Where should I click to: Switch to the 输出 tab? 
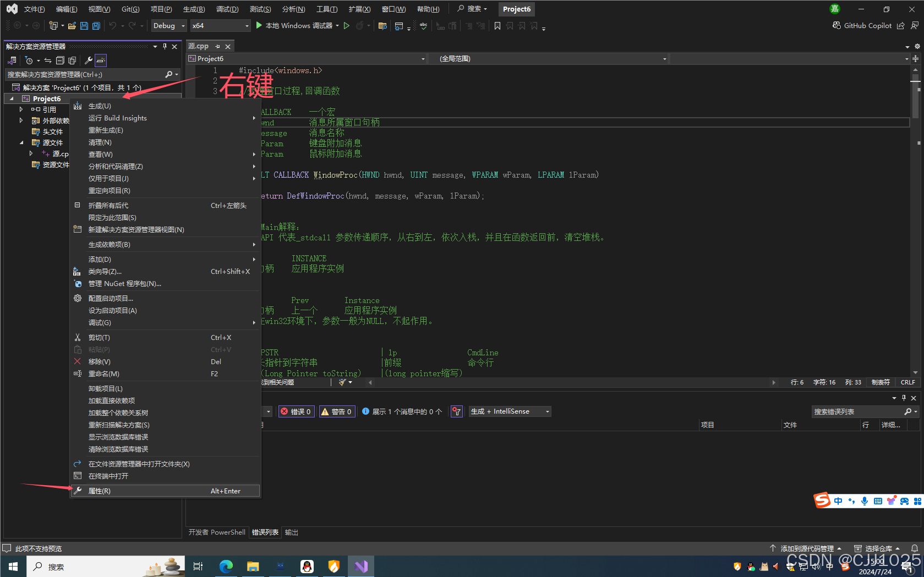(291, 532)
